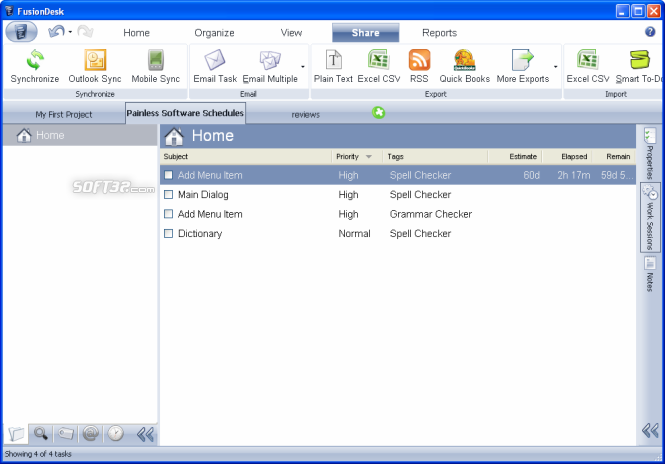Open the Properties side panel

coord(650,154)
